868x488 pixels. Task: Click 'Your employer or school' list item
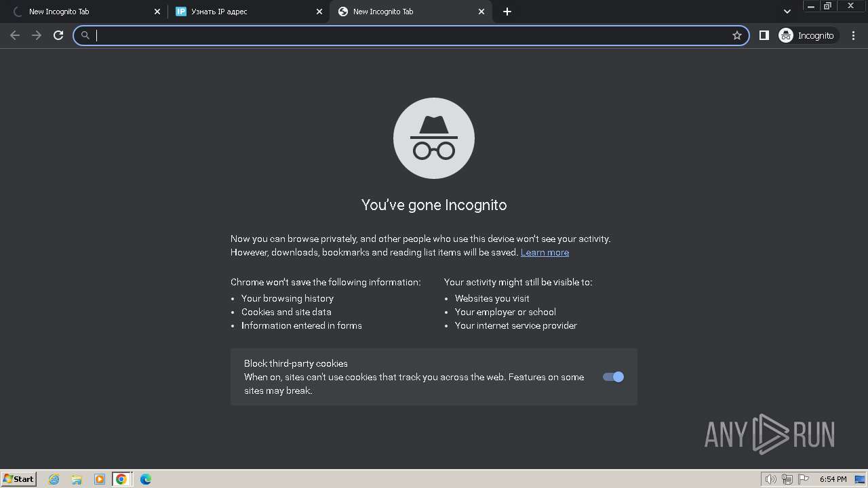tap(505, 312)
